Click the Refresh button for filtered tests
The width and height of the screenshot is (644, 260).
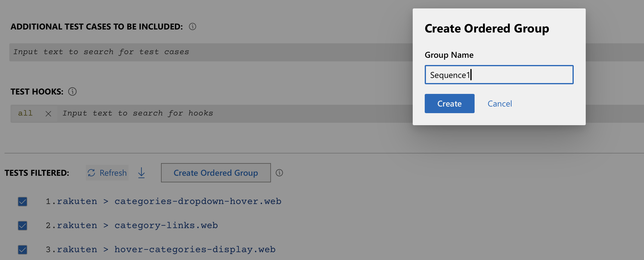pyautogui.click(x=107, y=173)
